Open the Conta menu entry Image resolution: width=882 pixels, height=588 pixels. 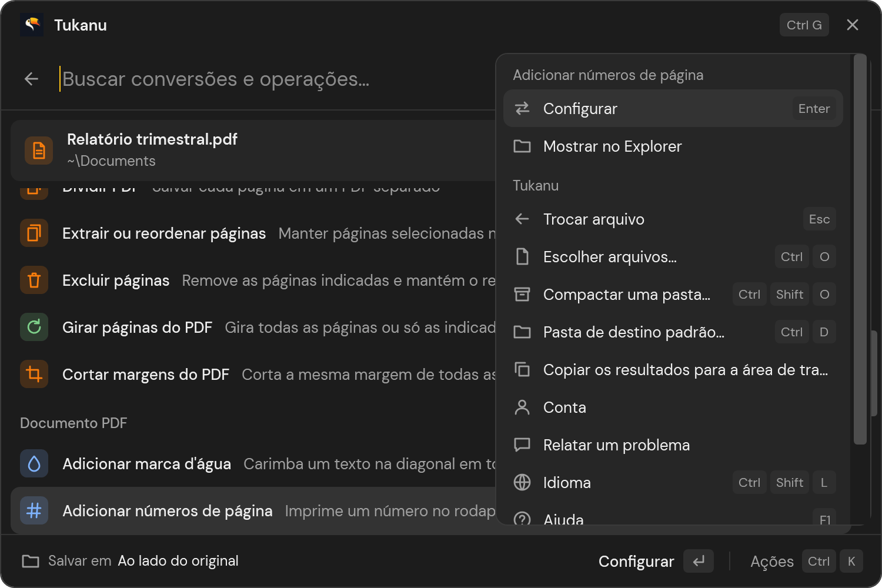[x=673, y=407]
